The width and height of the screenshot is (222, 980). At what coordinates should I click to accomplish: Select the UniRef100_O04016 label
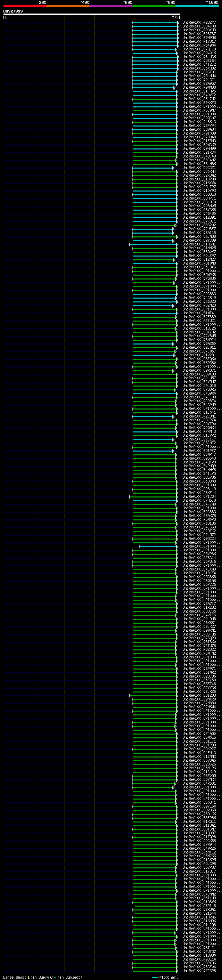point(199,53)
